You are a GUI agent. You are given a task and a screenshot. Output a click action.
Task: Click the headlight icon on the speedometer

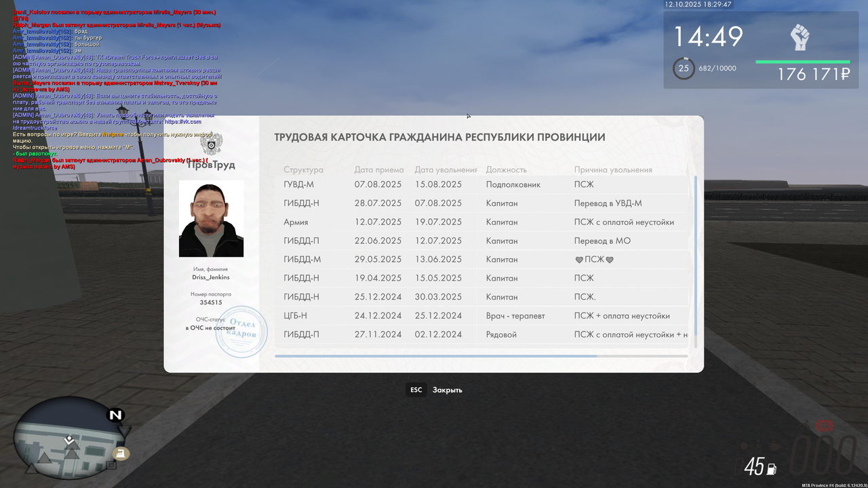pyautogui.click(x=744, y=445)
